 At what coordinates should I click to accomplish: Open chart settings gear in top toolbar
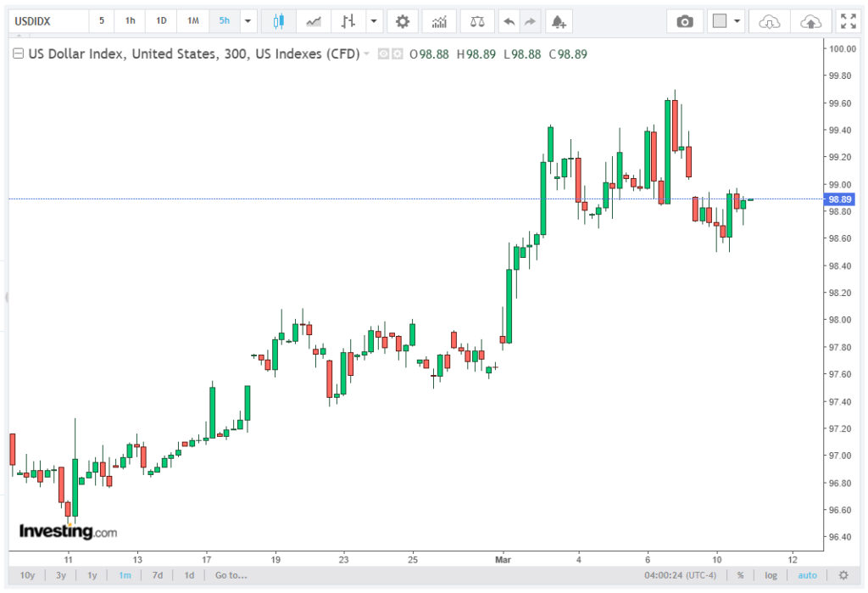tap(403, 21)
